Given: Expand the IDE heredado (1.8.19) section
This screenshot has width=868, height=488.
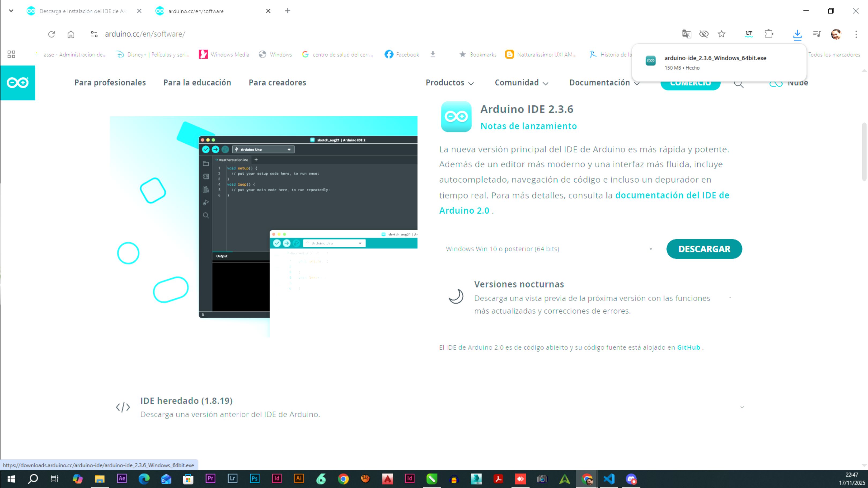Looking at the screenshot, I should pyautogui.click(x=742, y=407).
